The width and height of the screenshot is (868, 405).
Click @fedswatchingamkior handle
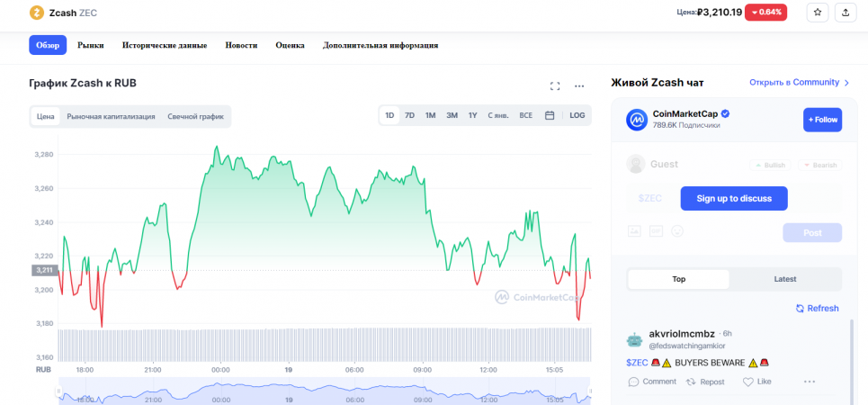(x=687, y=346)
